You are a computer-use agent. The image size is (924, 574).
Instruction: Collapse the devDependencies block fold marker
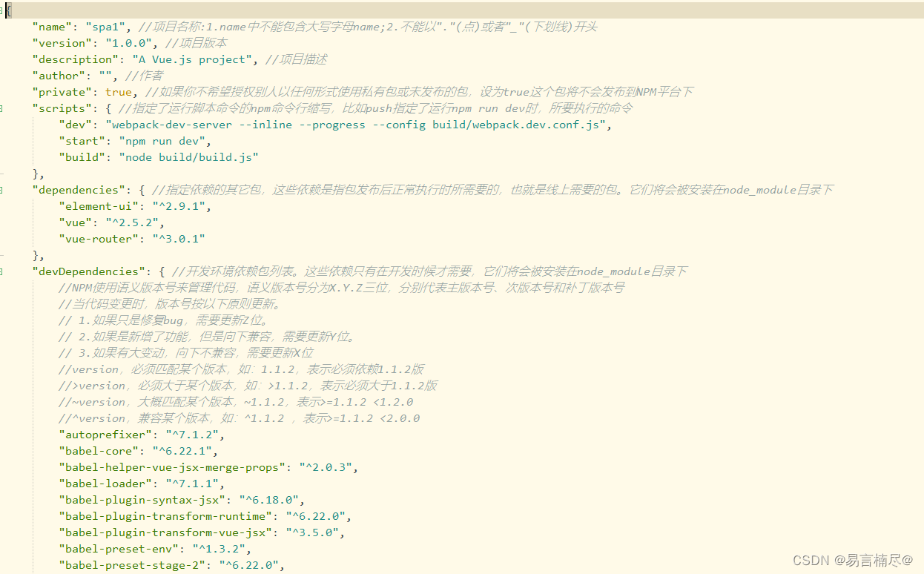point(4,271)
